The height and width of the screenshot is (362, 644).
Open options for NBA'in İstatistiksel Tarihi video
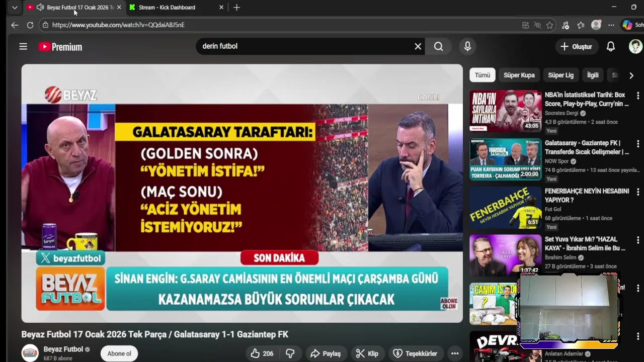(637, 96)
